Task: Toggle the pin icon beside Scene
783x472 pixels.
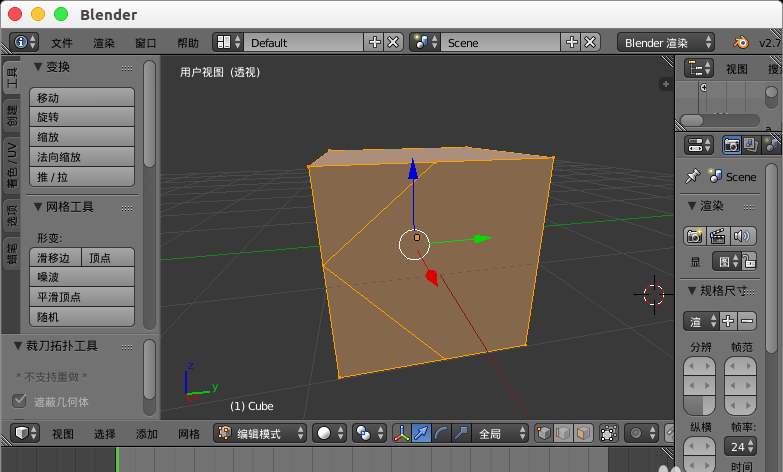Action: (693, 176)
